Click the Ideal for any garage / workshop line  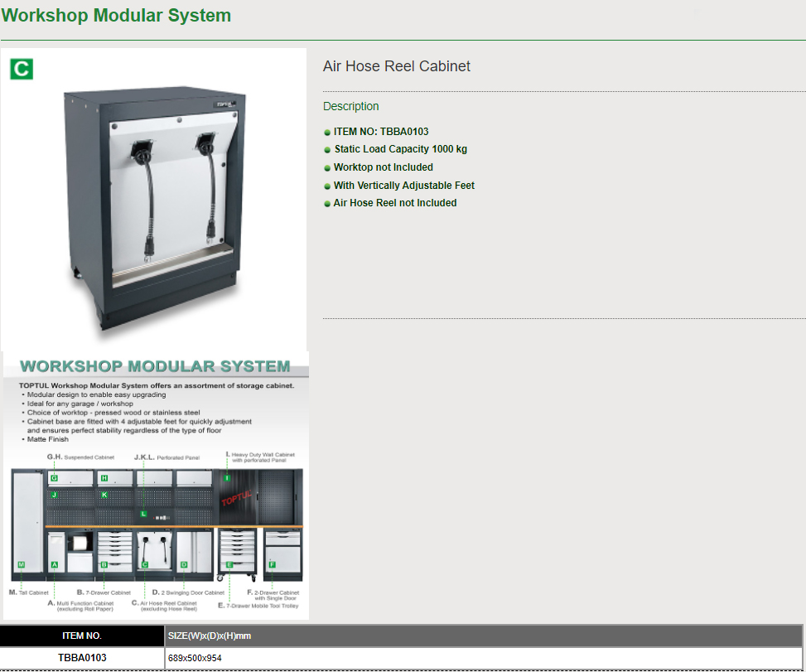point(80,404)
